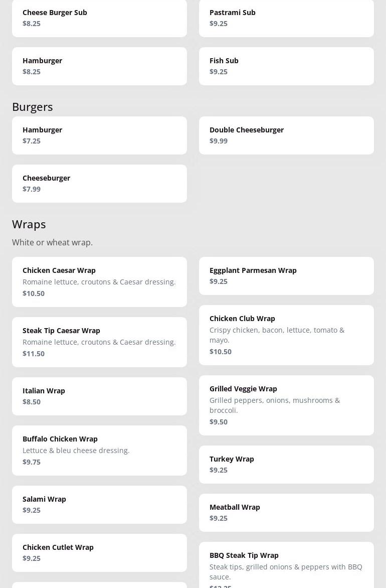Screen dimensions: 386x588
Task: Choose the Chicken Caesar Wrap
Action: 99,282
